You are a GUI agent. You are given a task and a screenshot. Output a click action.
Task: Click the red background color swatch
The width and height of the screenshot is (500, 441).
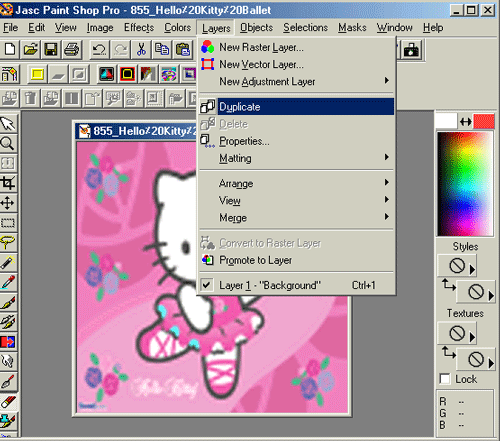click(x=484, y=121)
